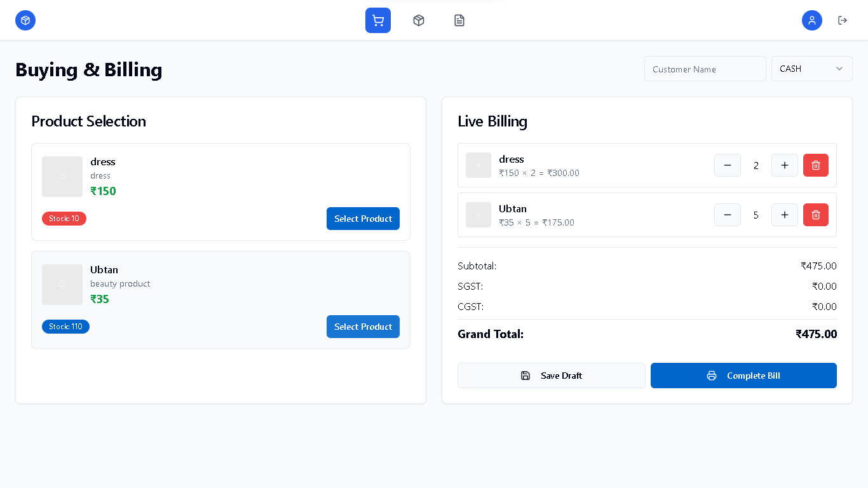Click the dress product thumbnail image

[x=62, y=176]
